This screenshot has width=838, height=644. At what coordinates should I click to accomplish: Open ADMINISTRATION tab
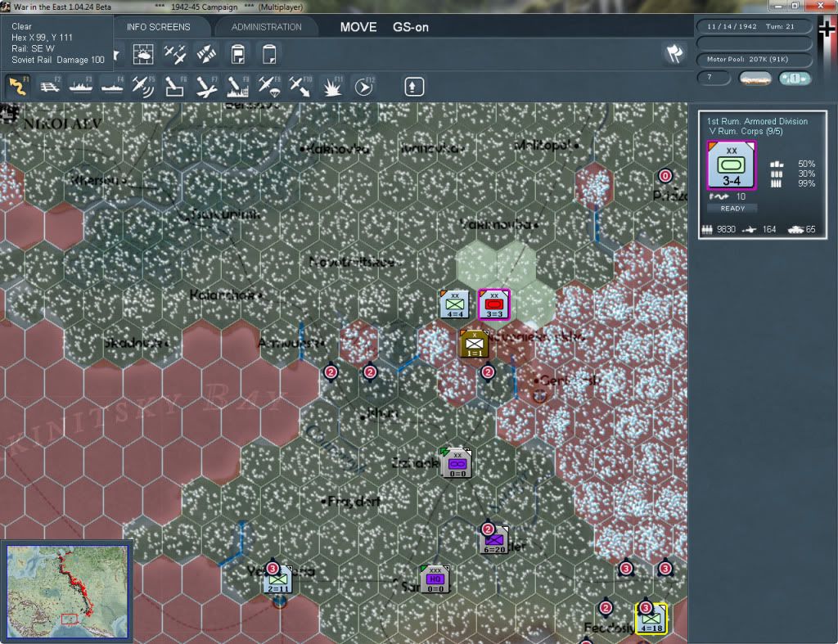pyautogui.click(x=266, y=27)
